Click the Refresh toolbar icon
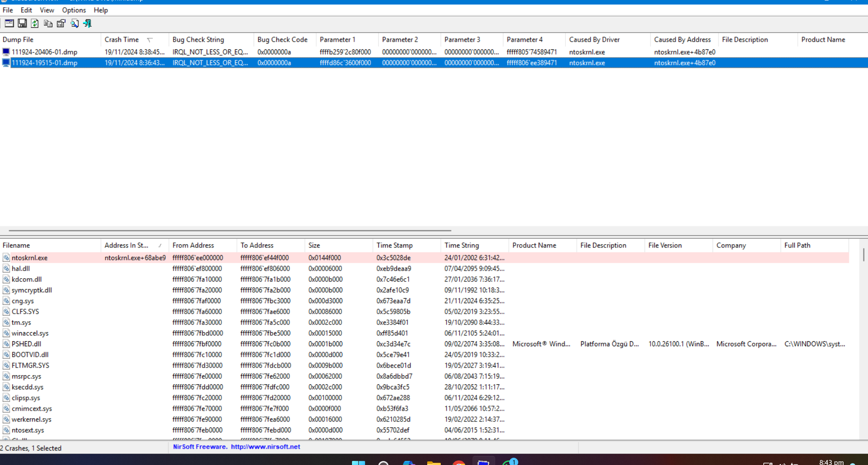Screen dimensions: 868x465 click(35, 24)
